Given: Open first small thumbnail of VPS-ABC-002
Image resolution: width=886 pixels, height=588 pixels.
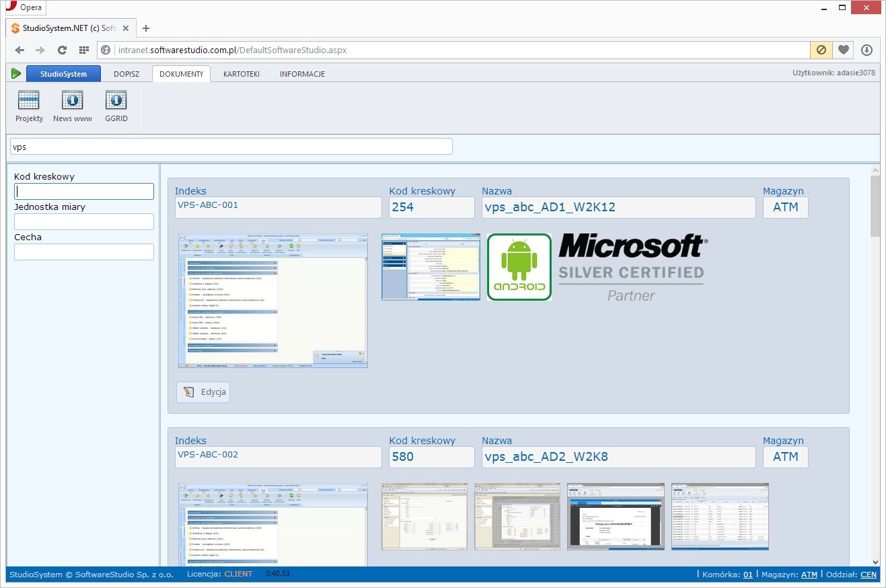Looking at the screenshot, I should click(x=424, y=516).
